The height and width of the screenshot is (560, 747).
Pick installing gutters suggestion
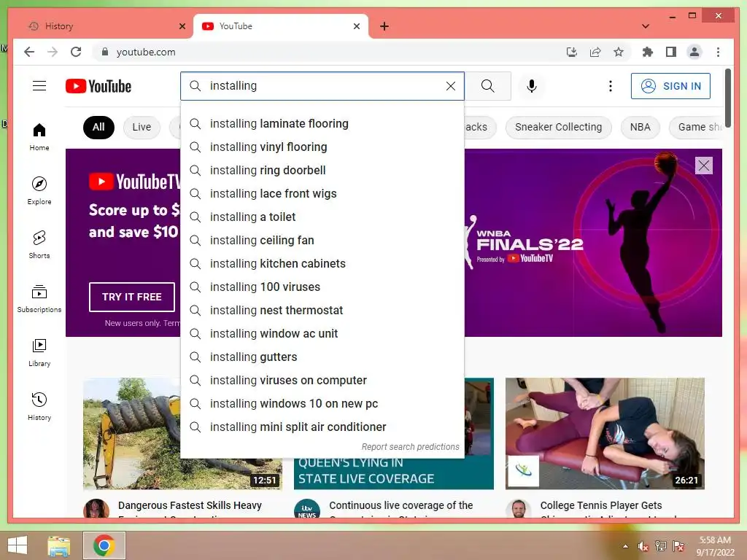[322, 357]
